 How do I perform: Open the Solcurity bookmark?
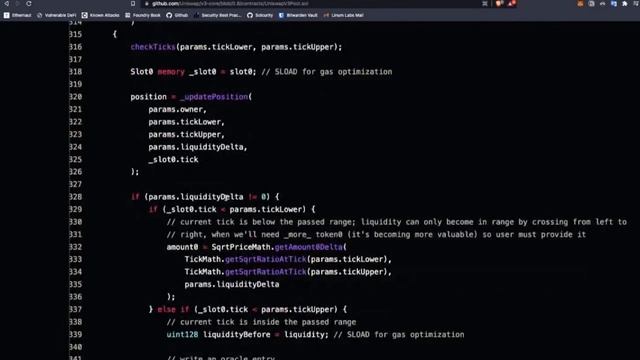(260, 15)
